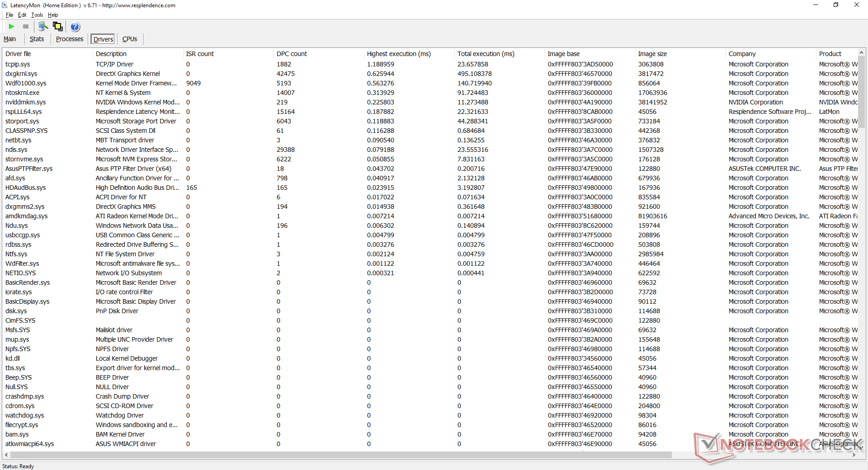Click the horizontal scrollbar right arrow
868x470 pixels.
pos(854,455)
